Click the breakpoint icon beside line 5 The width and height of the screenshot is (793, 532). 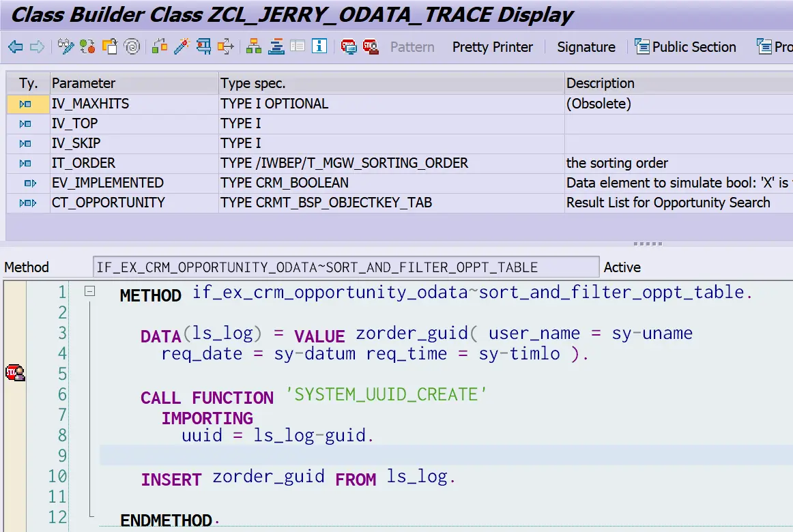(x=15, y=373)
